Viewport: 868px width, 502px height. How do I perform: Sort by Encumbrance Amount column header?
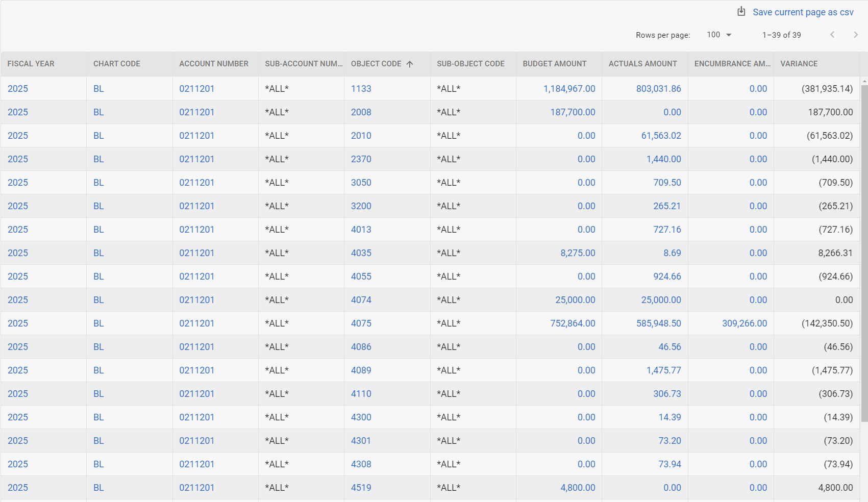(x=732, y=64)
